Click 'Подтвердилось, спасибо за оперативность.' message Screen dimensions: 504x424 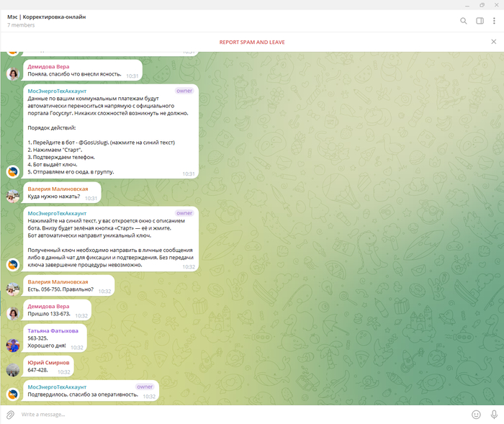(83, 394)
